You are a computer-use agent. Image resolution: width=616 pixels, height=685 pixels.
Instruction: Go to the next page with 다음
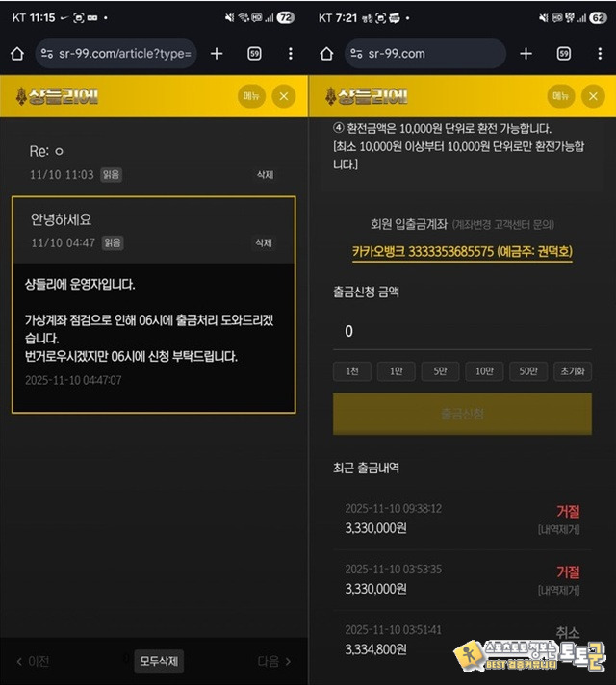[x=273, y=661]
